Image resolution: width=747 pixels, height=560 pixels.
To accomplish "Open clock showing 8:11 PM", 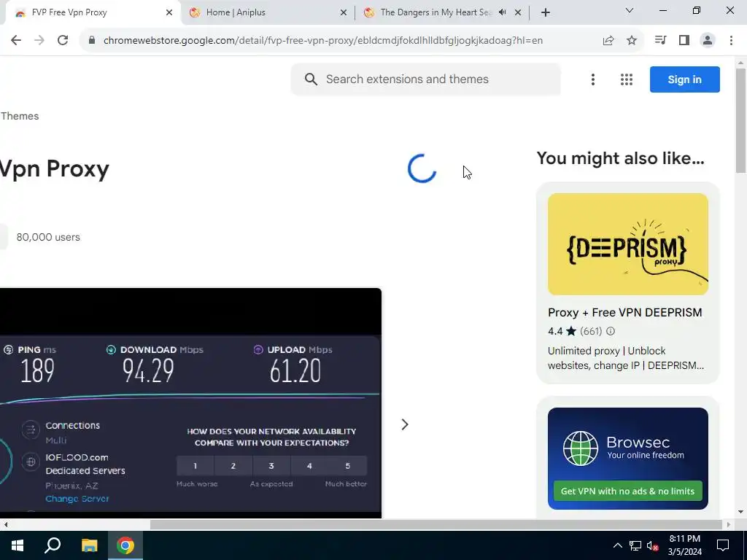I will [x=684, y=545].
